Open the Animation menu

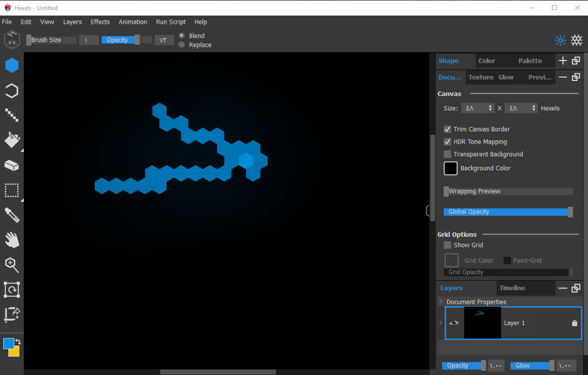133,22
